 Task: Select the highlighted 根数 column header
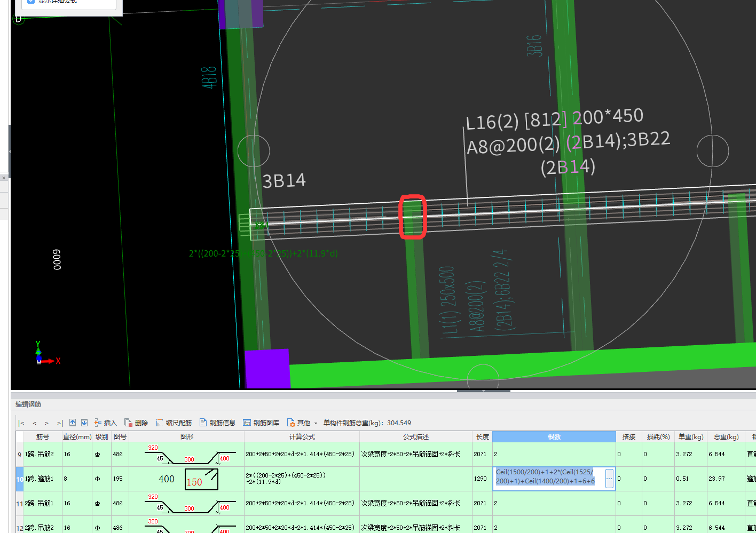click(554, 436)
